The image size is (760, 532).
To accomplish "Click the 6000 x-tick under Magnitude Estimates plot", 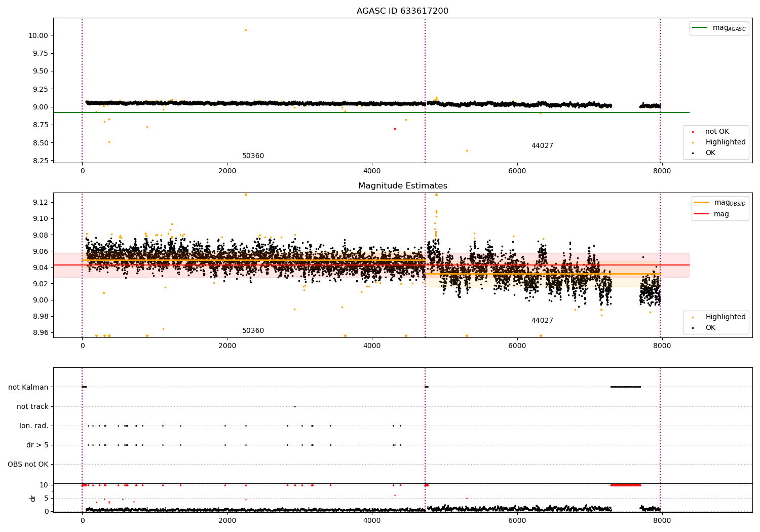I will 517,346.
